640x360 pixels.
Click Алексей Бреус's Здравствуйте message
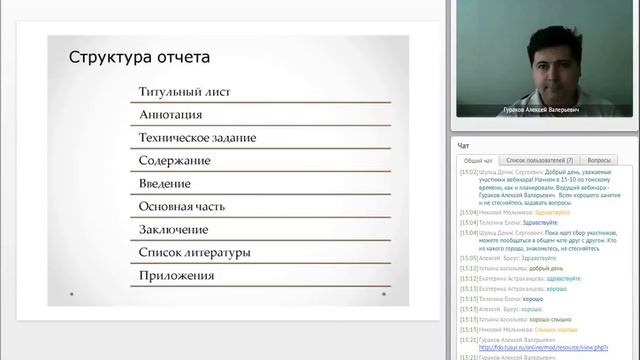pyautogui.click(x=508, y=258)
